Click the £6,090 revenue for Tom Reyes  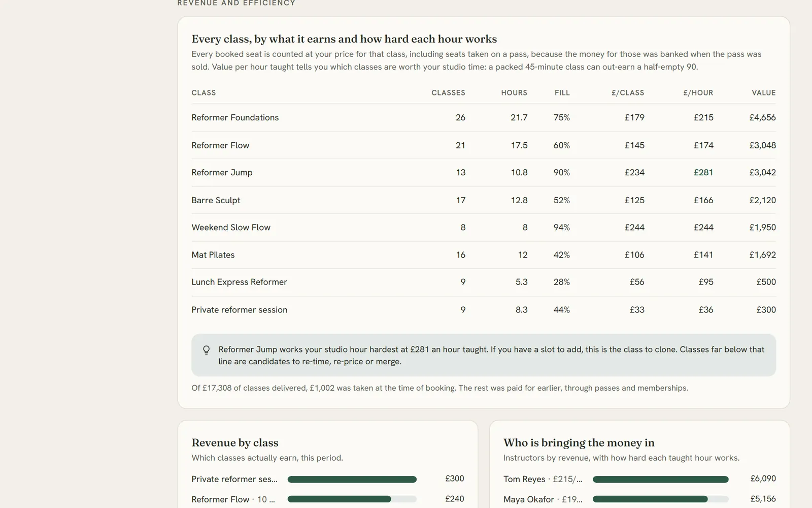(763, 479)
